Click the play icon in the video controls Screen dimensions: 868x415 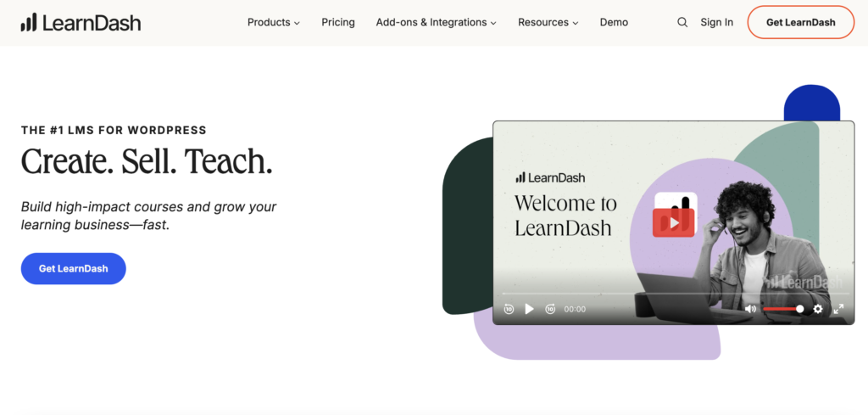click(530, 309)
